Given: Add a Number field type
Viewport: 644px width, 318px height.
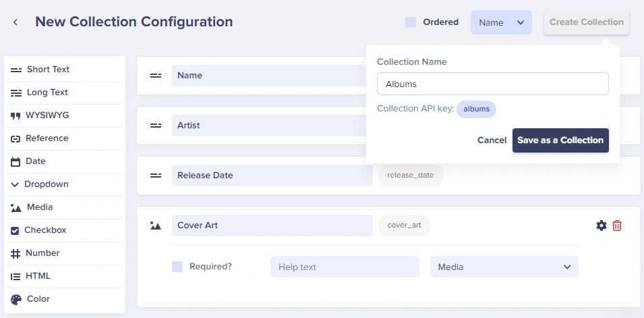Looking at the screenshot, I should [x=65, y=253].
